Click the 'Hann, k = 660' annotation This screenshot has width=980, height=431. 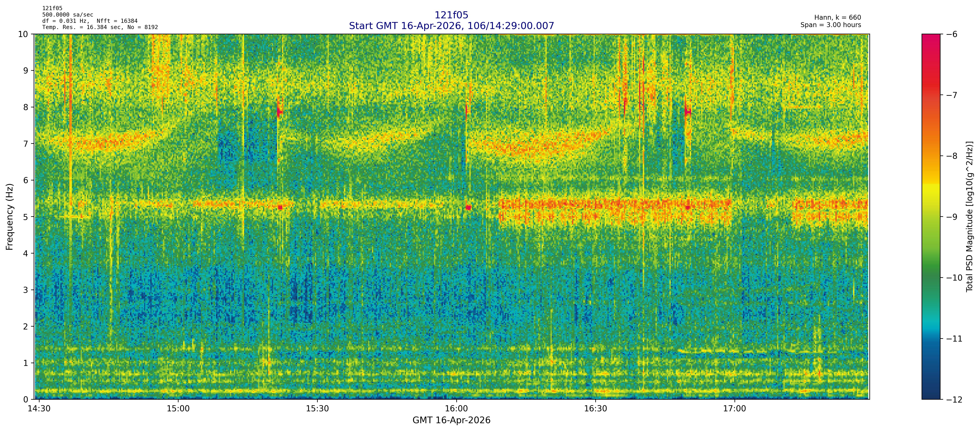coord(837,18)
